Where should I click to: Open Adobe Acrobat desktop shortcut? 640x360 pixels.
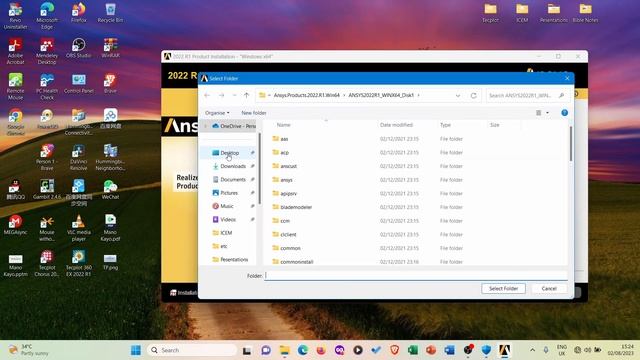15,51
